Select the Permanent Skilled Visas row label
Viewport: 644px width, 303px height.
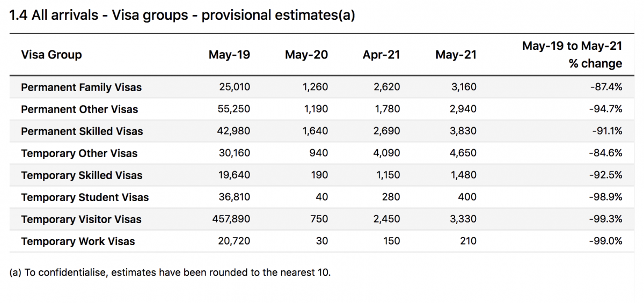click(82, 131)
